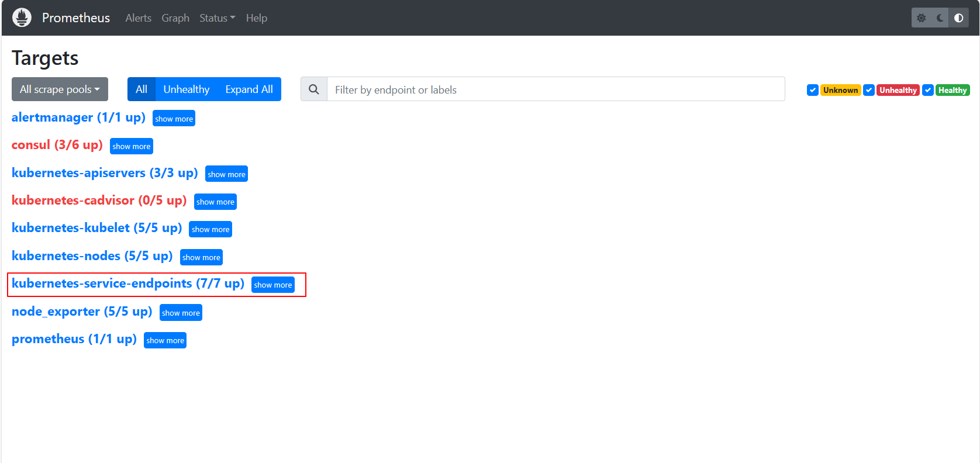Focus the Filter by endpoint or labels field
This screenshot has width=980, height=463.
[556, 89]
